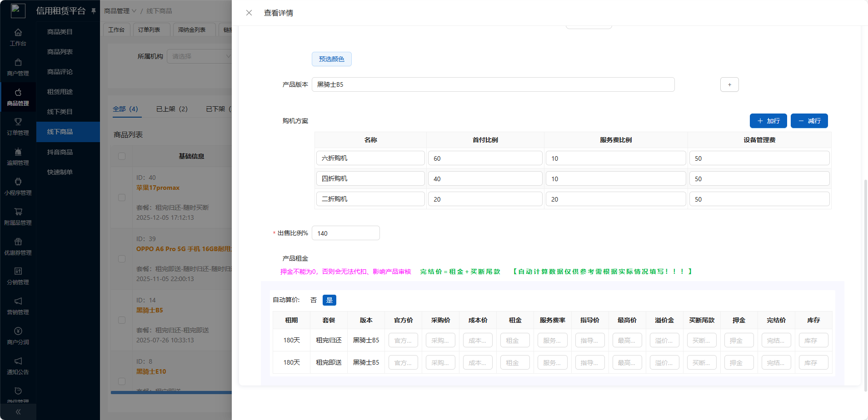Open 附属品管理 cart icon
868x420 pixels.
[18, 212]
